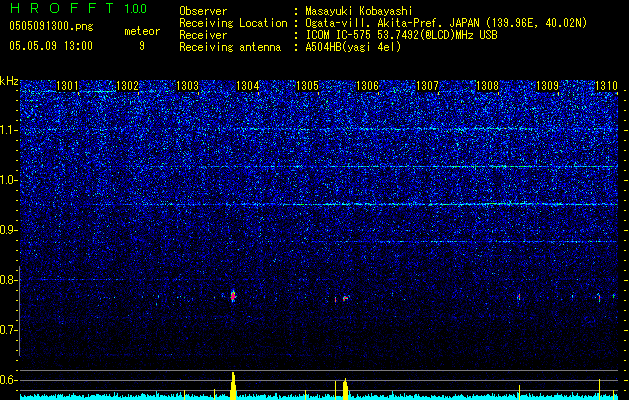Click the tallest yellow power peak below 1304

(x=233, y=385)
